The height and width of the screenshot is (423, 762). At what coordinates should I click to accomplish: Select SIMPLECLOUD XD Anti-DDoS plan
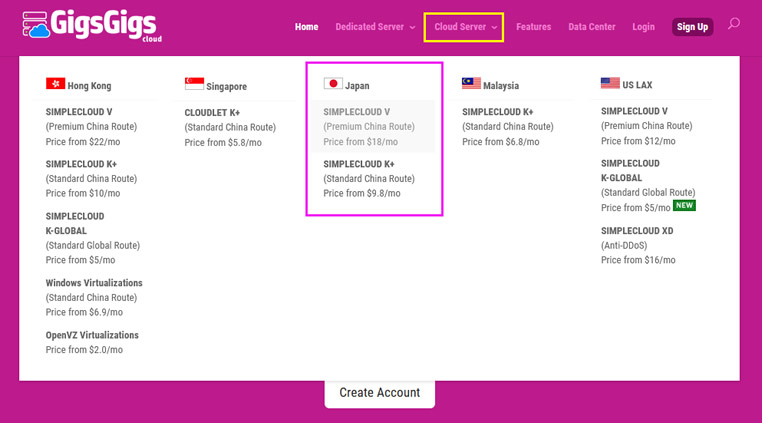638,245
